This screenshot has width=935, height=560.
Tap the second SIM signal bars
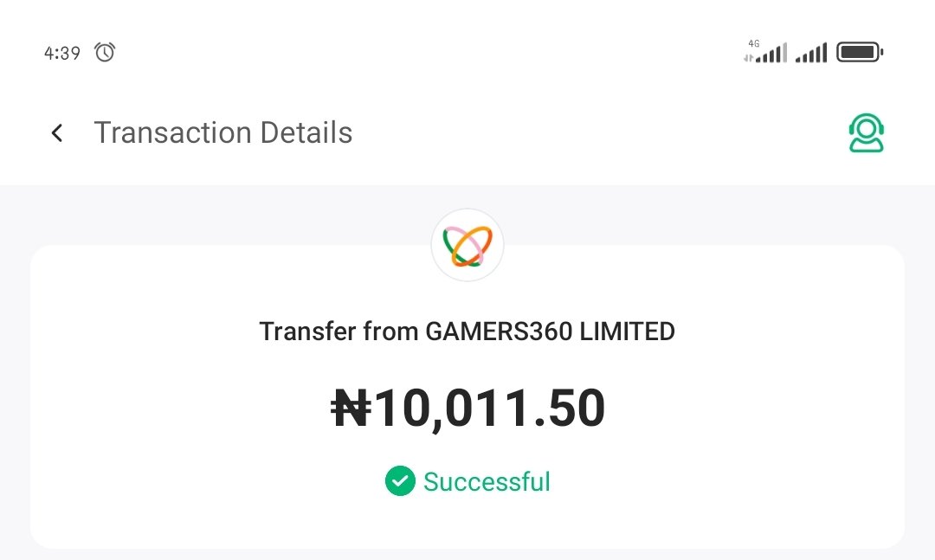click(811, 53)
